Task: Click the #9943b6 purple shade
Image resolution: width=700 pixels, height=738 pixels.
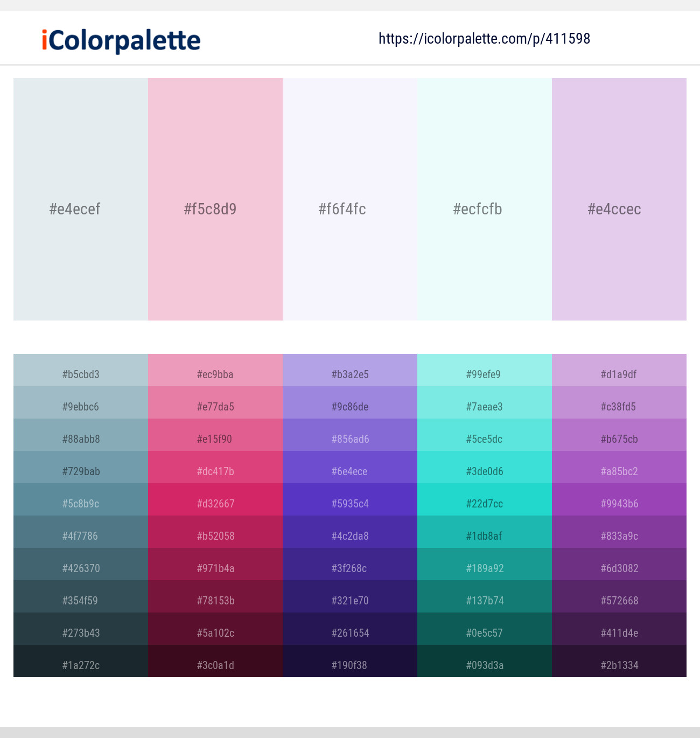Action: pos(619,503)
